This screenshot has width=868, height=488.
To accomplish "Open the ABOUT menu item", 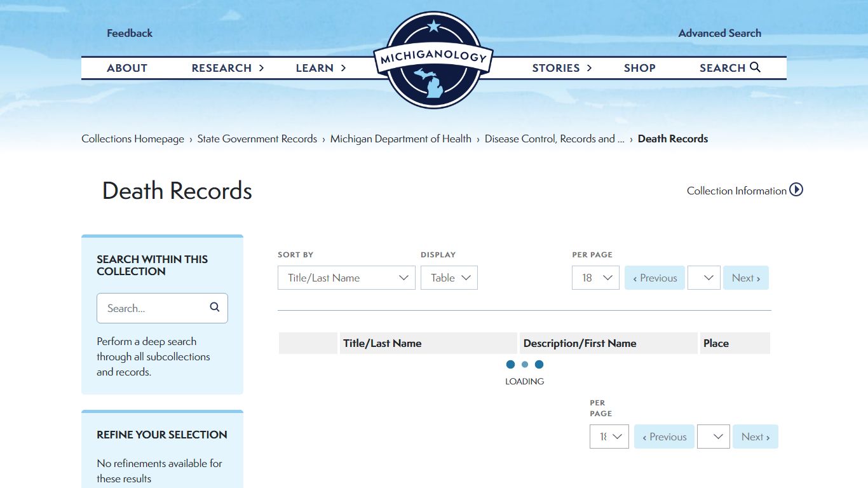I will pyautogui.click(x=127, y=68).
